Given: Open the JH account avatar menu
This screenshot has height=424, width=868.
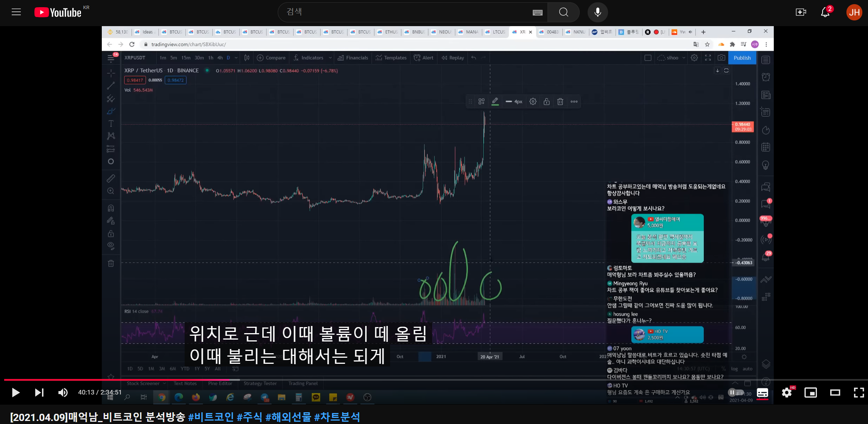Looking at the screenshot, I should (x=854, y=12).
